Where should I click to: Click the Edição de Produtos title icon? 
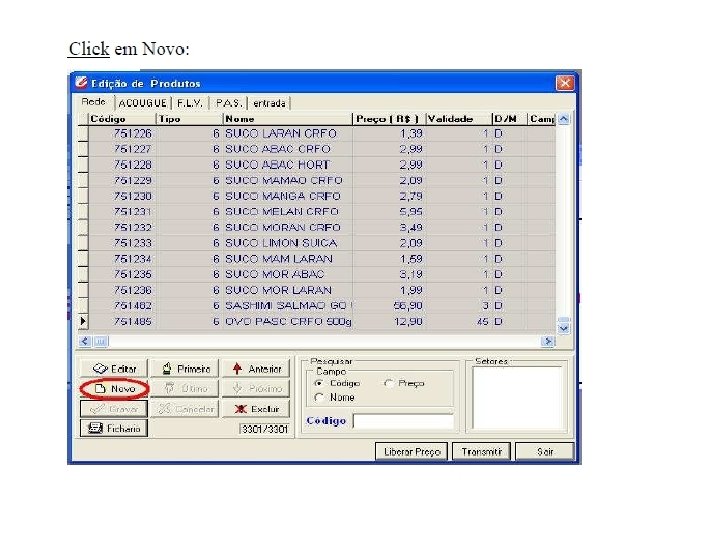tap(82, 83)
